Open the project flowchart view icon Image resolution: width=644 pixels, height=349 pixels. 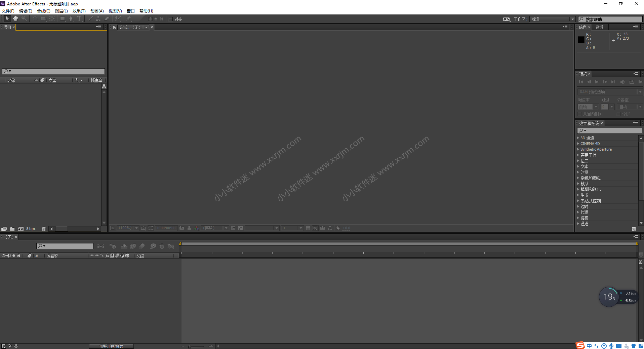coord(104,87)
